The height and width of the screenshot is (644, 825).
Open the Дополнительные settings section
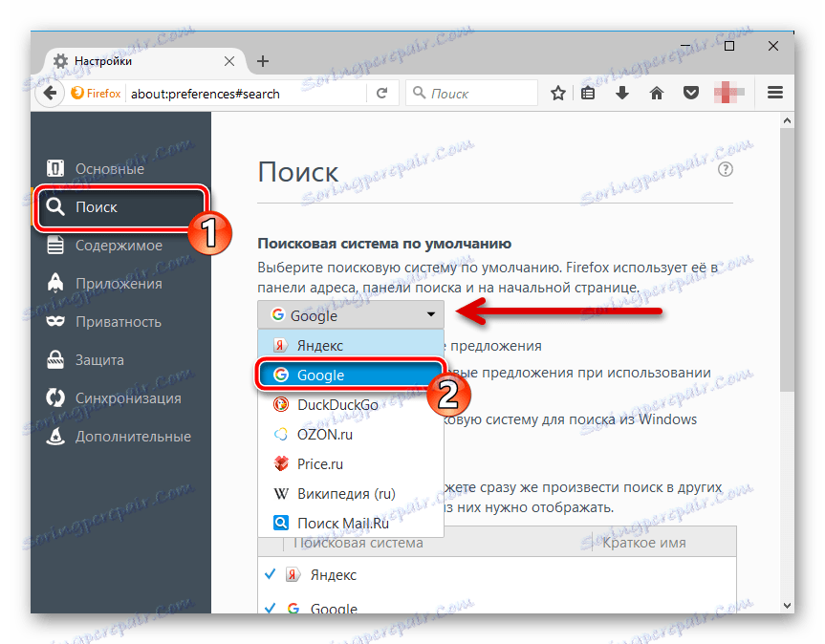click(x=121, y=437)
